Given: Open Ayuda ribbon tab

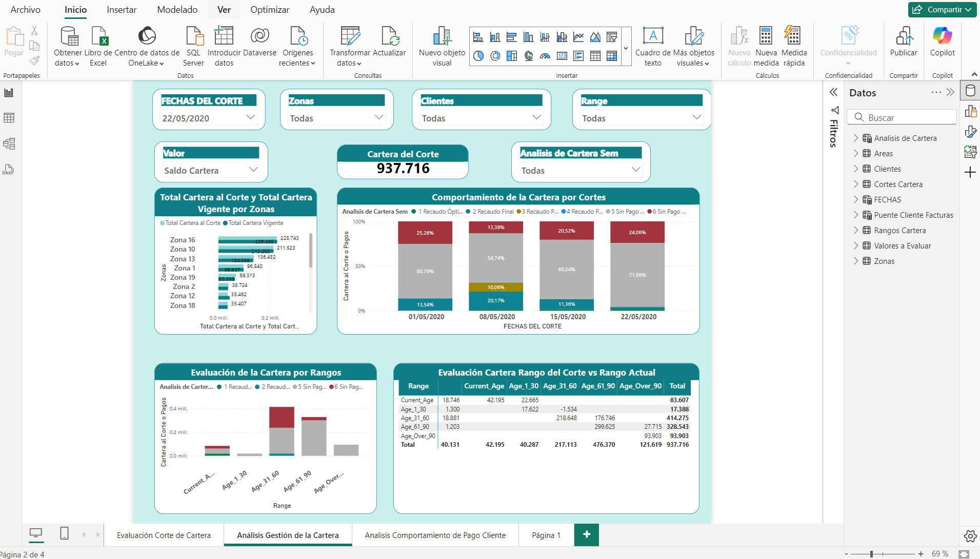Looking at the screenshot, I should [x=322, y=10].
